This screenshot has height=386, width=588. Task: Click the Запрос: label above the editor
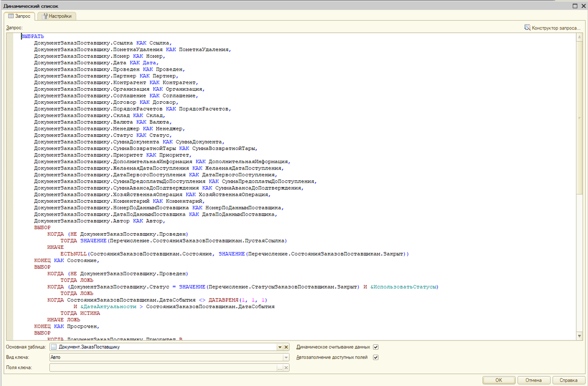coord(14,28)
